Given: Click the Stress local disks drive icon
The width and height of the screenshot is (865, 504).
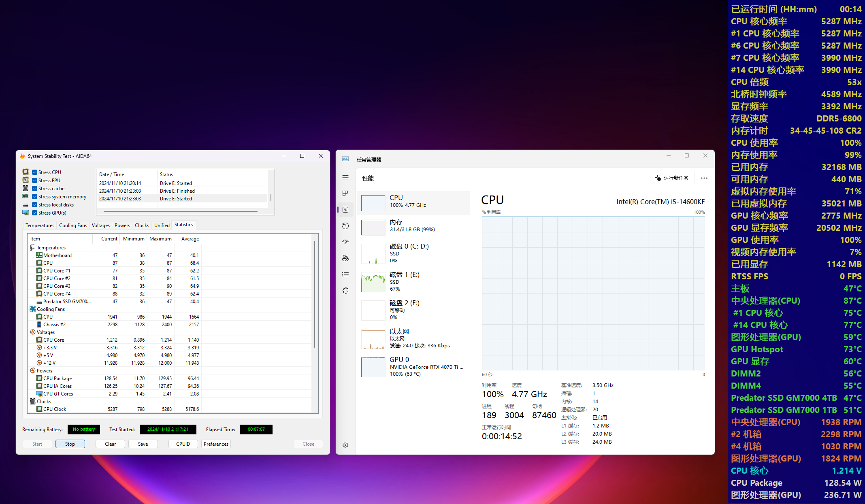Looking at the screenshot, I should click(x=26, y=205).
